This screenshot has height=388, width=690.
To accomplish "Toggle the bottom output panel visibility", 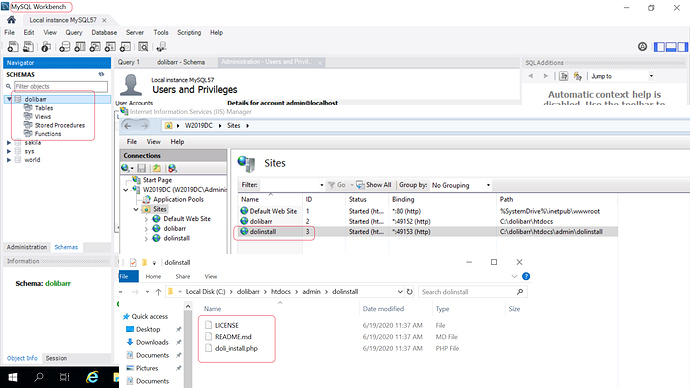I will pos(671,47).
